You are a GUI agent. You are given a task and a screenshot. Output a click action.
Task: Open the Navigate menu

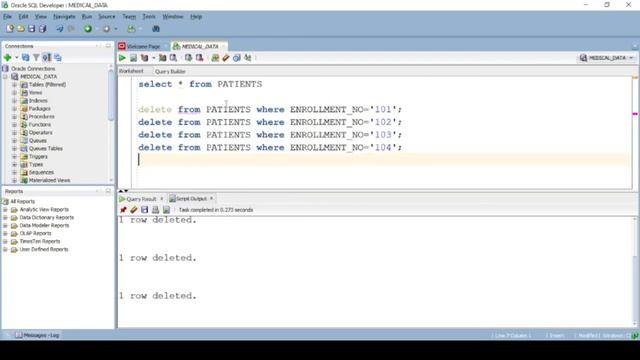(64, 17)
